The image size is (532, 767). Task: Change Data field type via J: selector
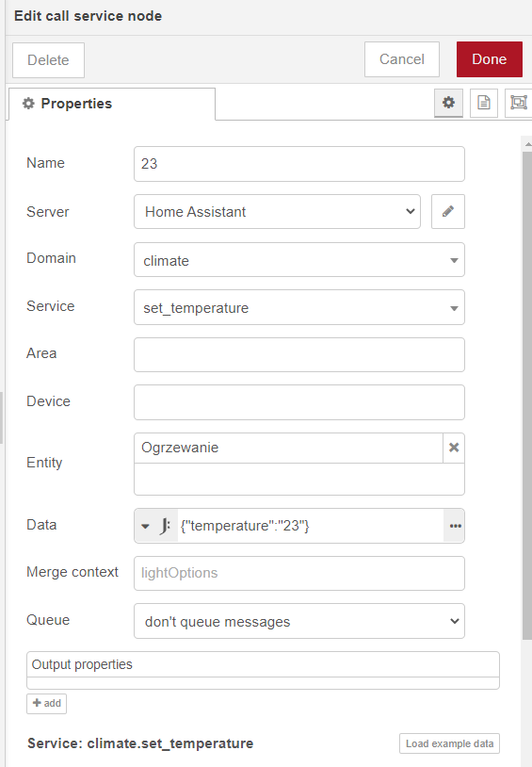(x=156, y=526)
